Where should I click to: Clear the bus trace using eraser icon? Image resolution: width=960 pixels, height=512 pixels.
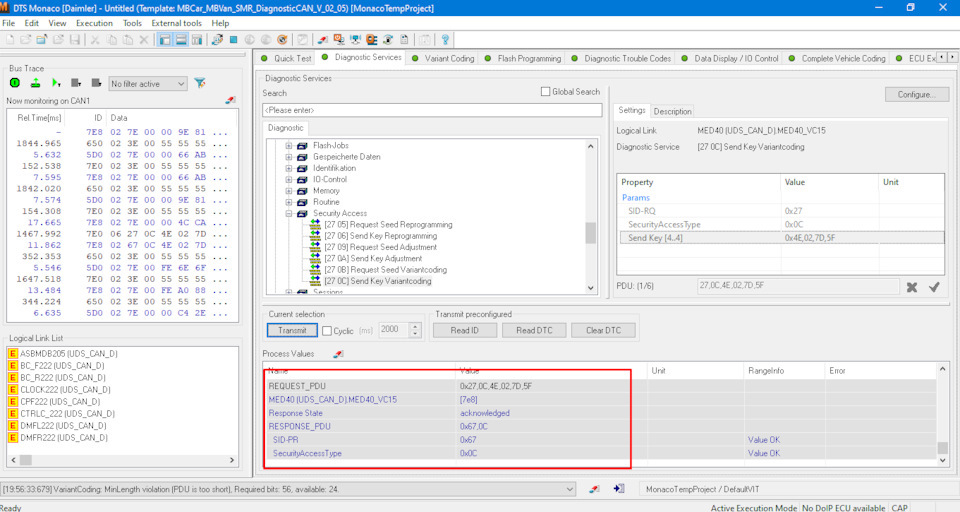tap(231, 101)
